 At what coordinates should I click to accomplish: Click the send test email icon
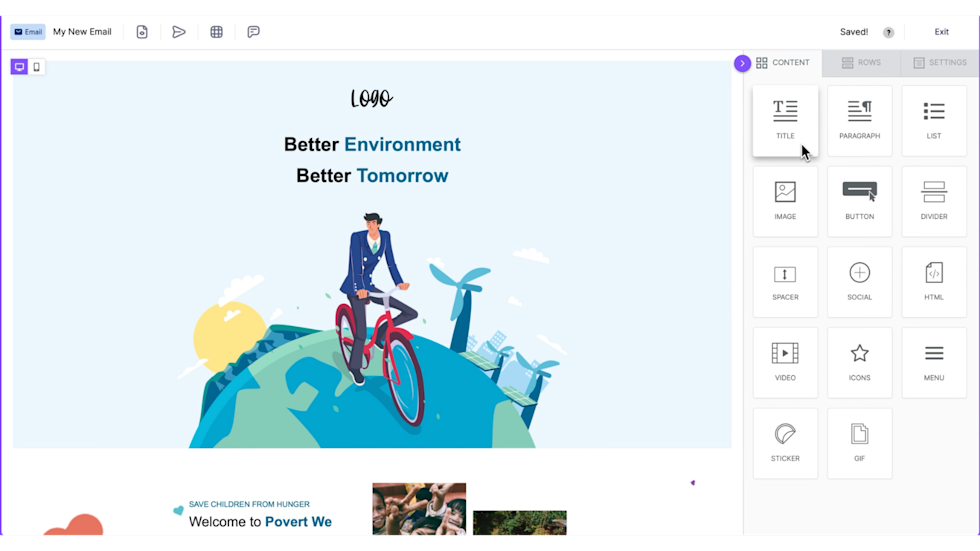179,32
